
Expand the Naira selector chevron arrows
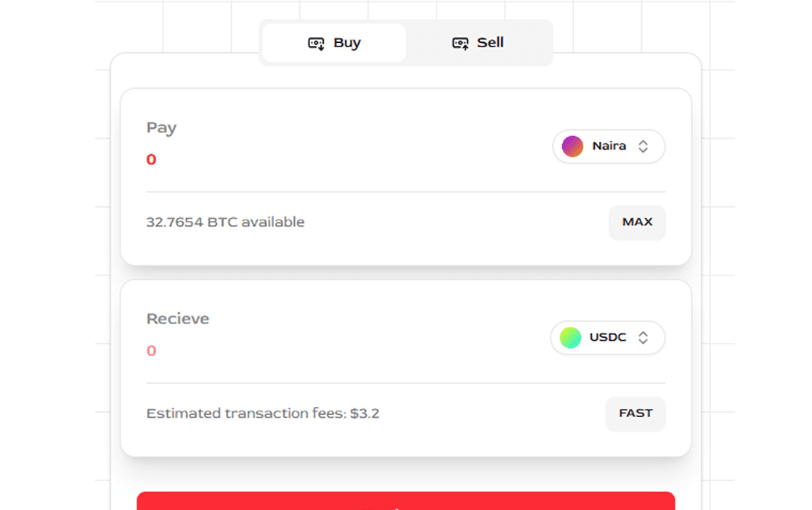643,147
